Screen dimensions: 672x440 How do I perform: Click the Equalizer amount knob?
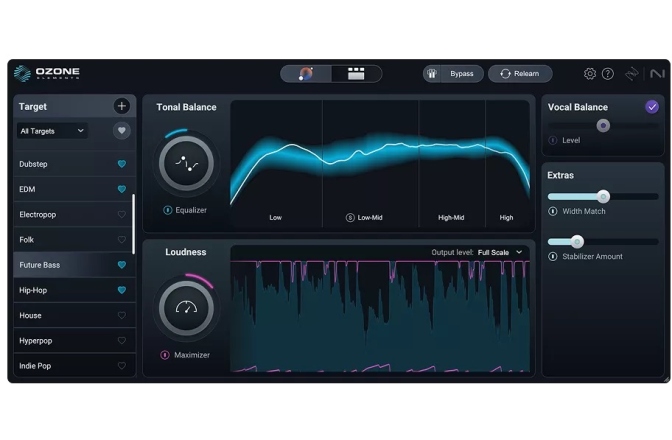tap(186, 163)
